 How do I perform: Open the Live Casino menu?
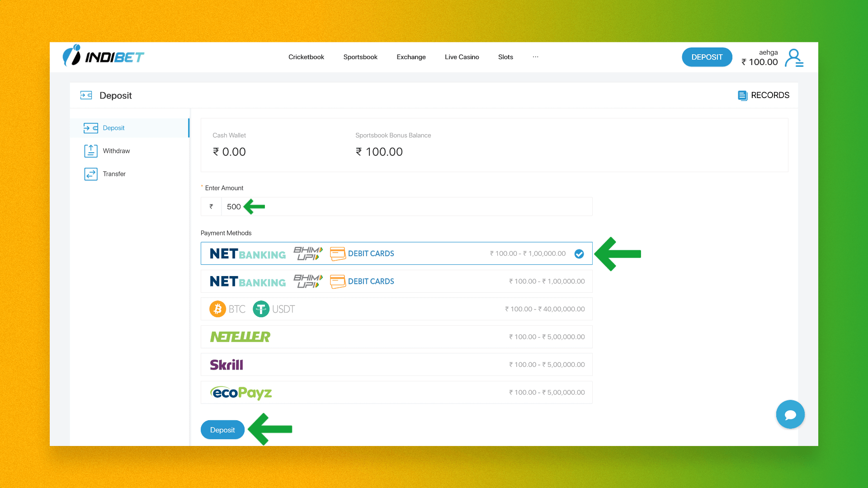462,57
